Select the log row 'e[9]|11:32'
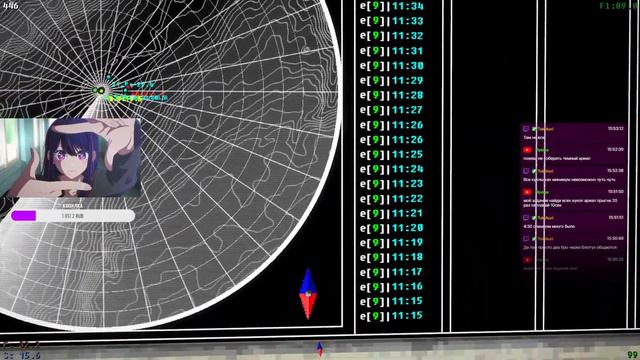 pyautogui.click(x=391, y=36)
